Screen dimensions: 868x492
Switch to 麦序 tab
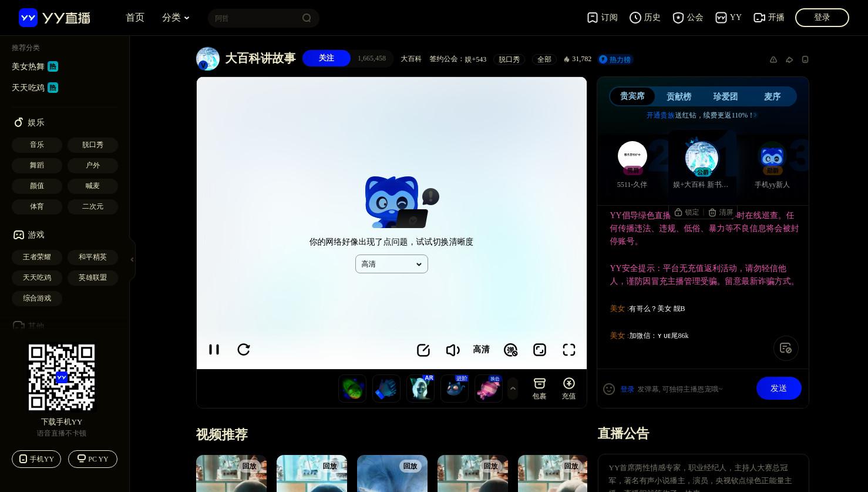click(x=772, y=96)
